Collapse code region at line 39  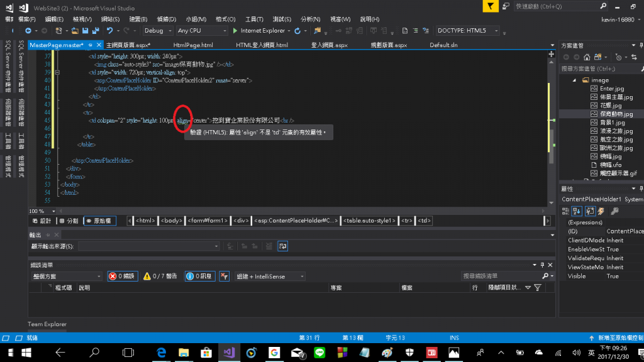pos(57,73)
